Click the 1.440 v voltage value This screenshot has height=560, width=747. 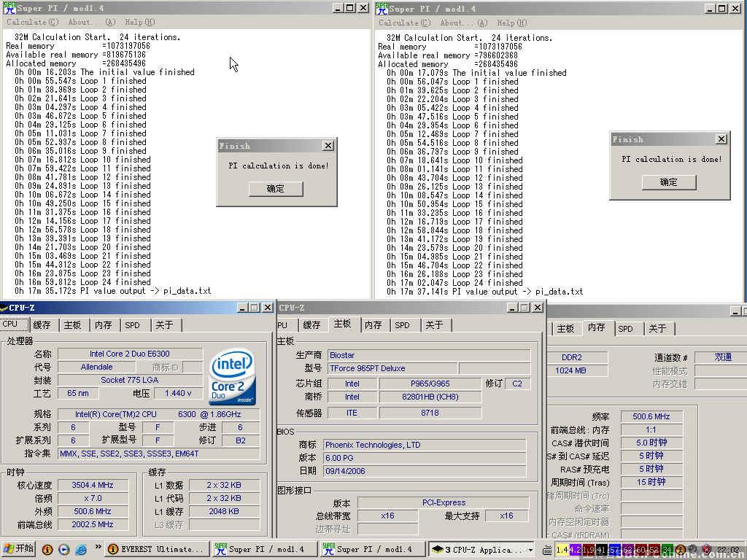tap(178, 393)
